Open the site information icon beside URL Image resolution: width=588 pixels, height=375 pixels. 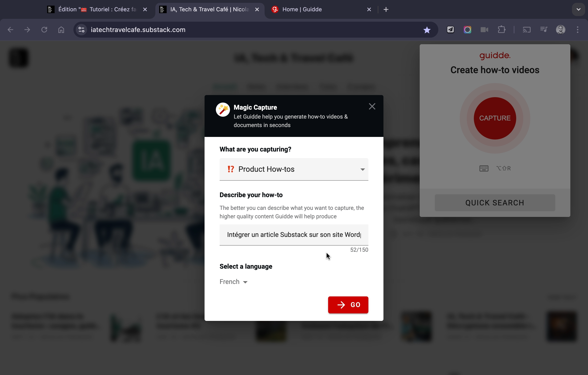[x=81, y=30]
